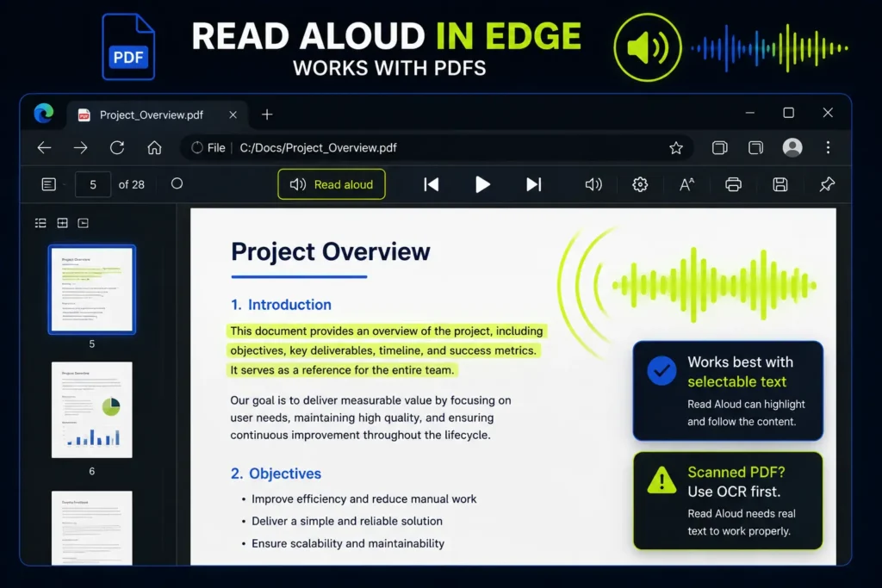
Task: Click the Read aloud button
Action: click(x=332, y=184)
